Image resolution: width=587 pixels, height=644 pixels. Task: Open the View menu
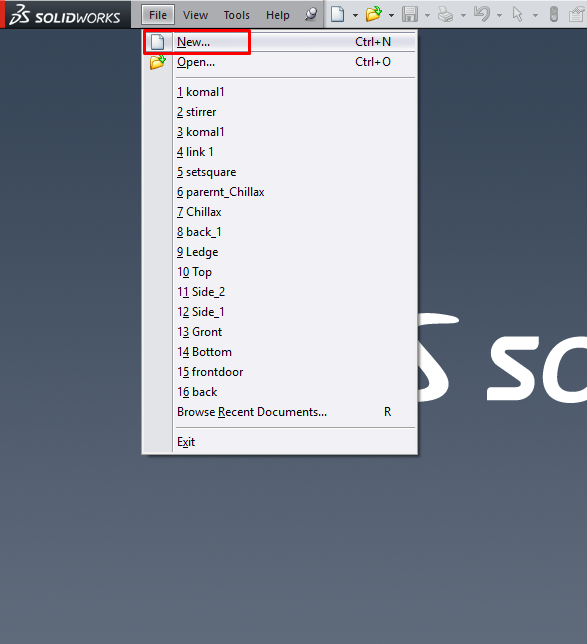click(196, 15)
